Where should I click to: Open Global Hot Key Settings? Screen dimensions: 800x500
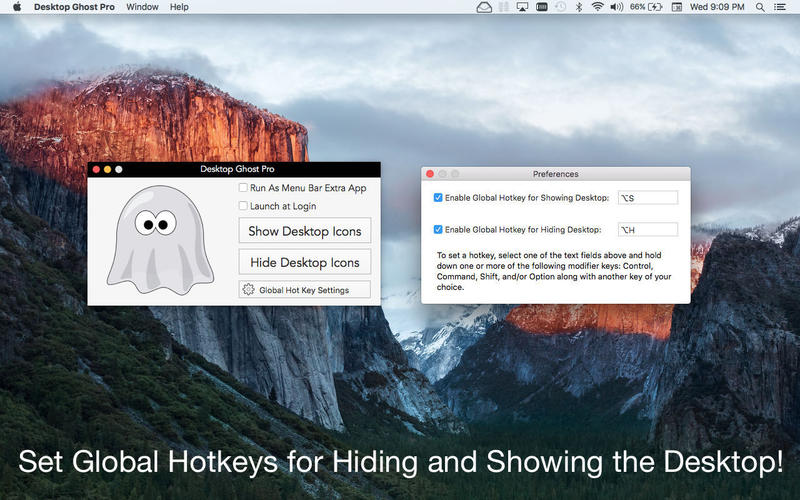coord(305,290)
